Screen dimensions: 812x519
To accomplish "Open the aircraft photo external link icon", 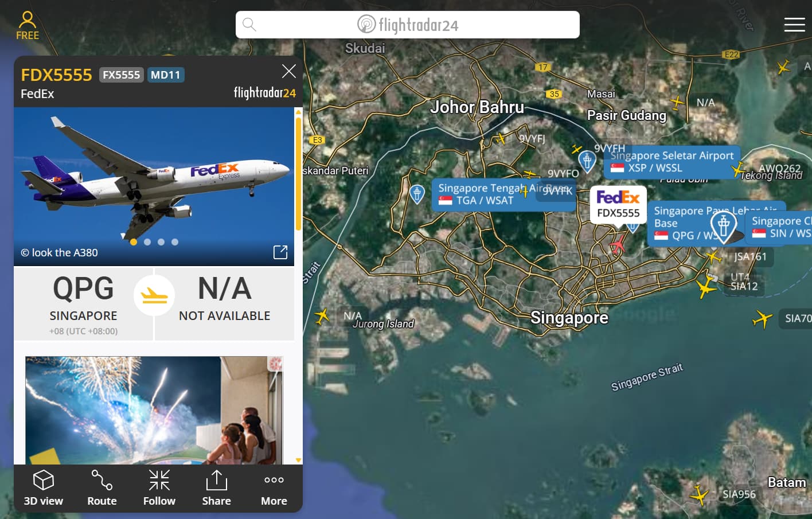I will [x=280, y=252].
